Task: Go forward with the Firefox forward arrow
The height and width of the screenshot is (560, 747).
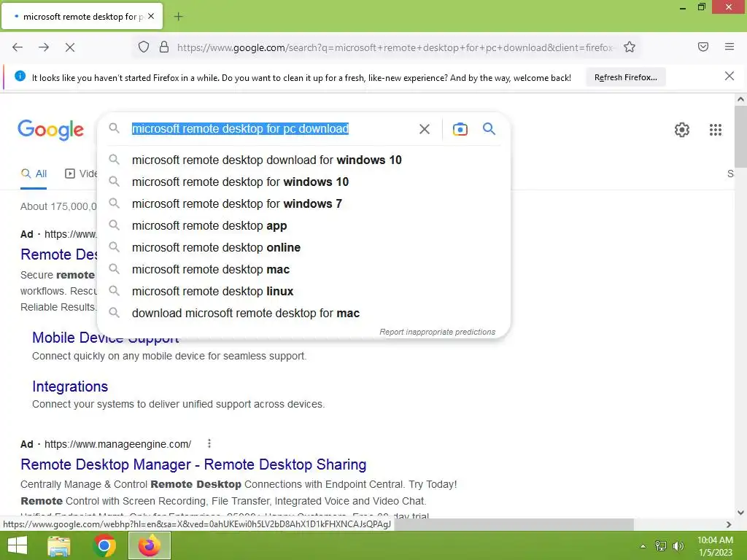Action: (44, 47)
